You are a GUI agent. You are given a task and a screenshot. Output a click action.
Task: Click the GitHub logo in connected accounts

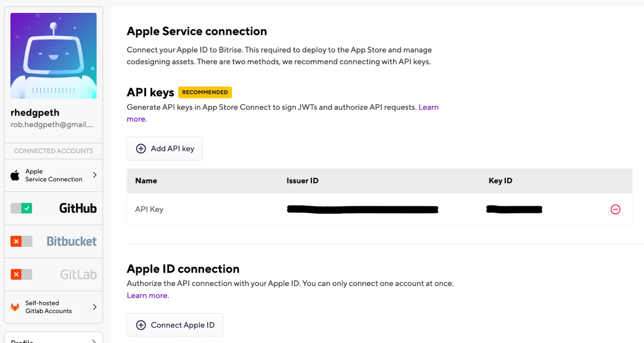click(x=78, y=208)
